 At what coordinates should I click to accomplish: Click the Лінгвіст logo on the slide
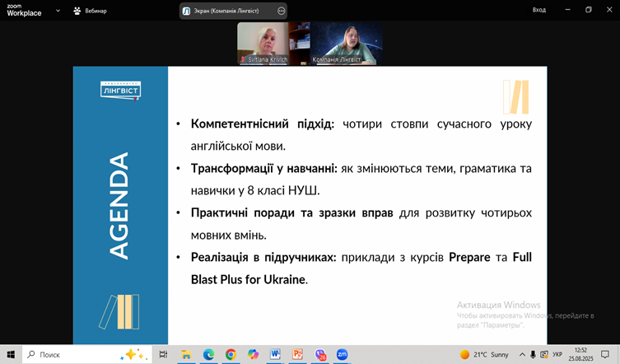(120, 91)
